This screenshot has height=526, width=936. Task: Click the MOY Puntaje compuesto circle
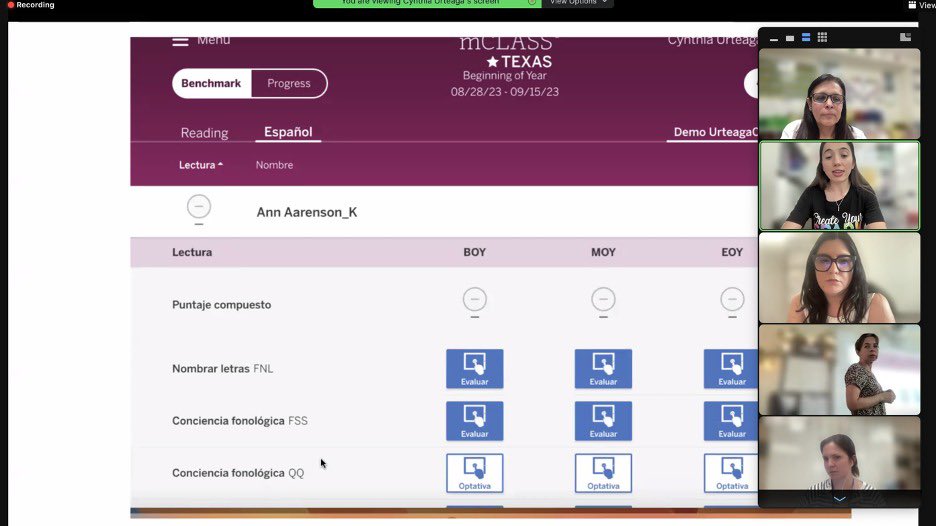click(604, 299)
